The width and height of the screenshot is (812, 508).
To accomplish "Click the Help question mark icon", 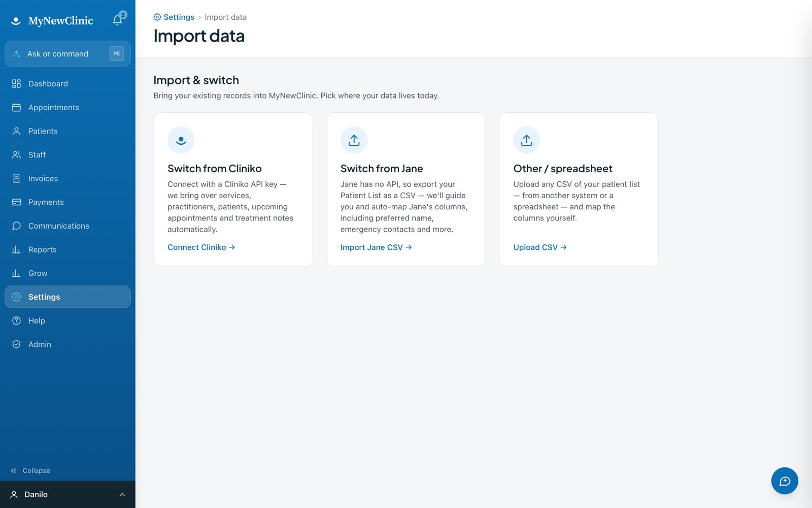I will (16, 321).
